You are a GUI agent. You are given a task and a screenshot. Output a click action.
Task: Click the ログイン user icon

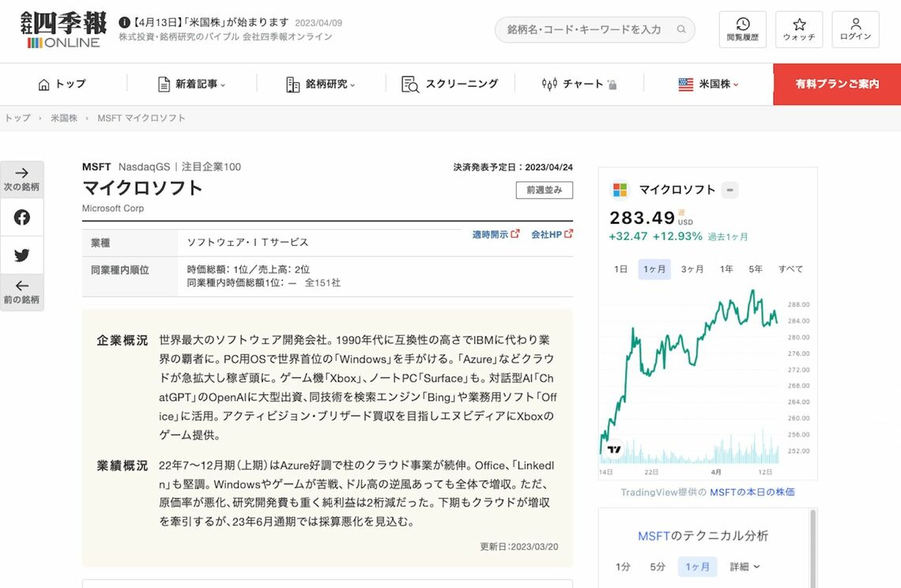(x=856, y=29)
